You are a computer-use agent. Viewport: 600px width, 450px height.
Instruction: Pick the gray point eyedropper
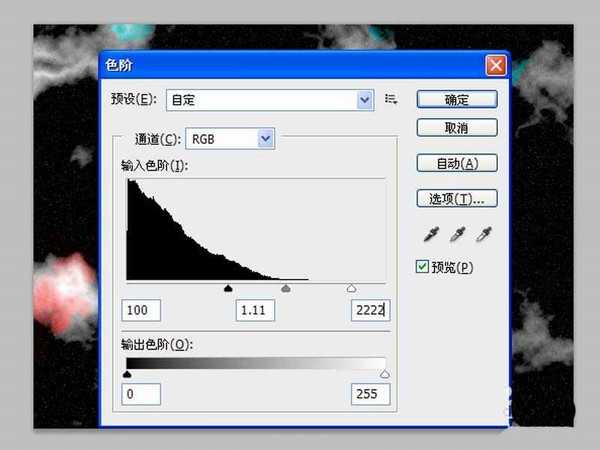457,235
